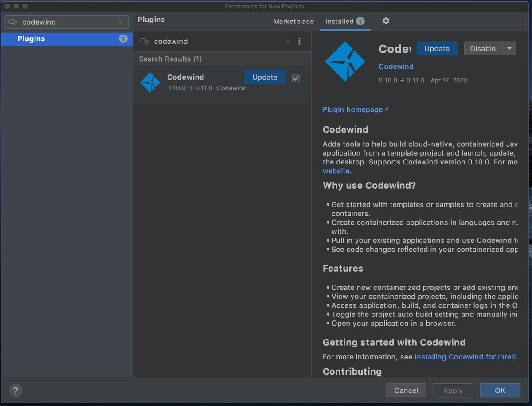Open the plugin search options menu

[x=299, y=41]
